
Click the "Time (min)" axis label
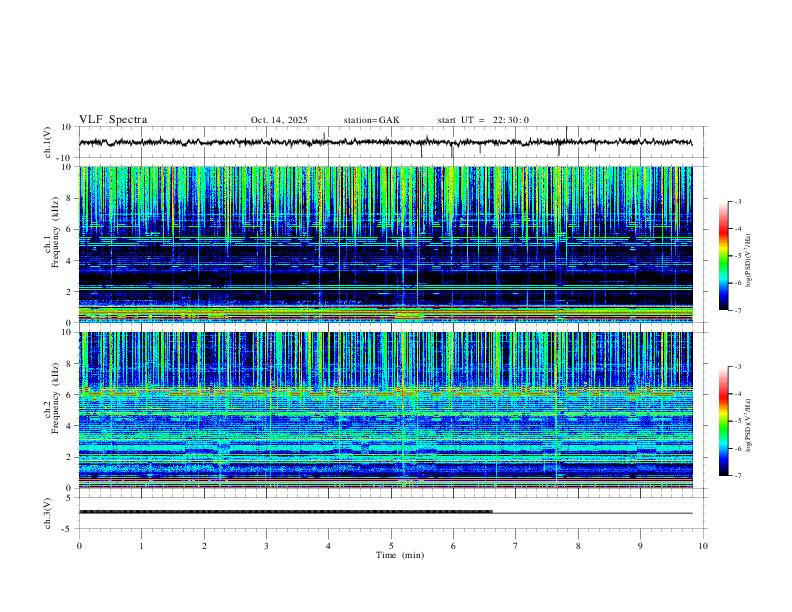click(400, 555)
